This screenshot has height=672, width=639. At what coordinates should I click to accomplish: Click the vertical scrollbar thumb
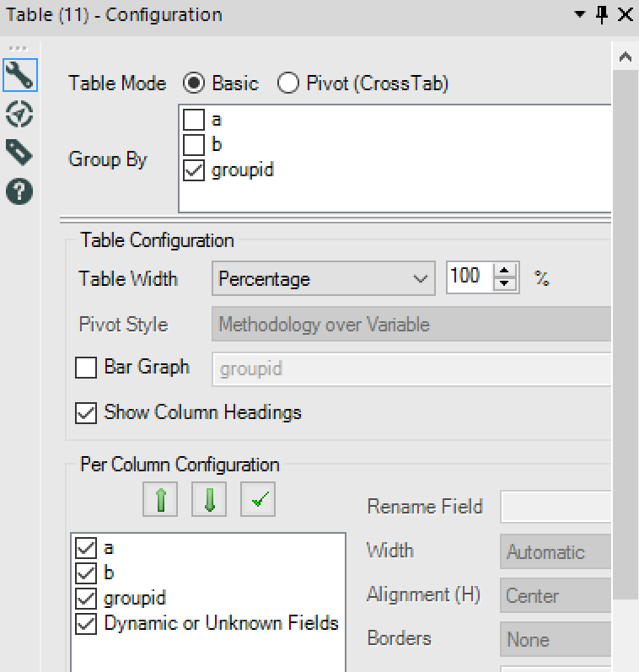point(626,334)
